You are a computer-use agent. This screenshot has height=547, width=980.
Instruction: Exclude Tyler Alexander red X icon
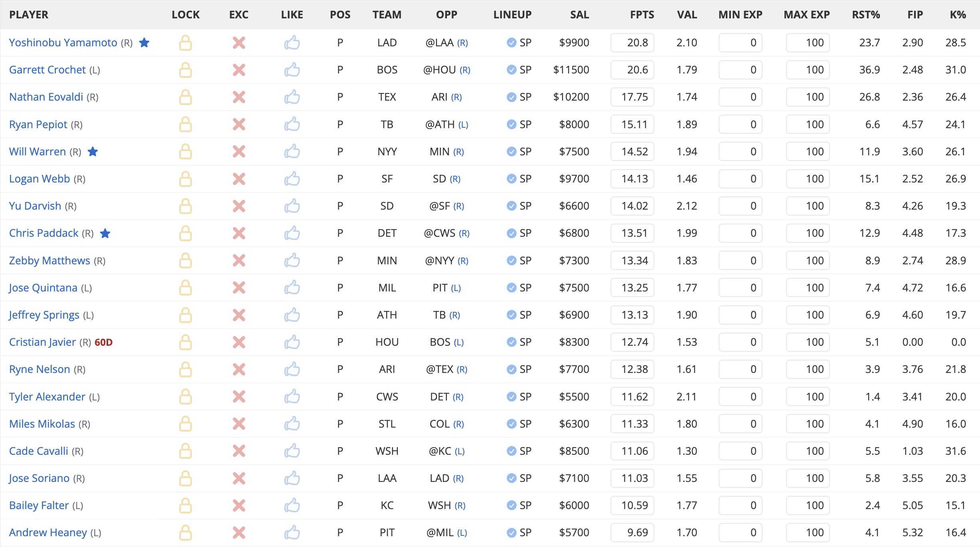click(239, 396)
